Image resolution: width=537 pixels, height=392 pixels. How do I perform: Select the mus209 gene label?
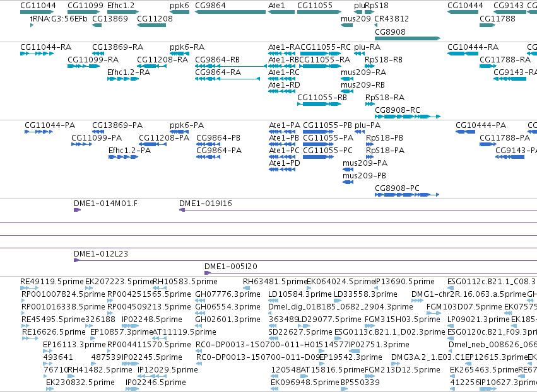(x=355, y=18)
